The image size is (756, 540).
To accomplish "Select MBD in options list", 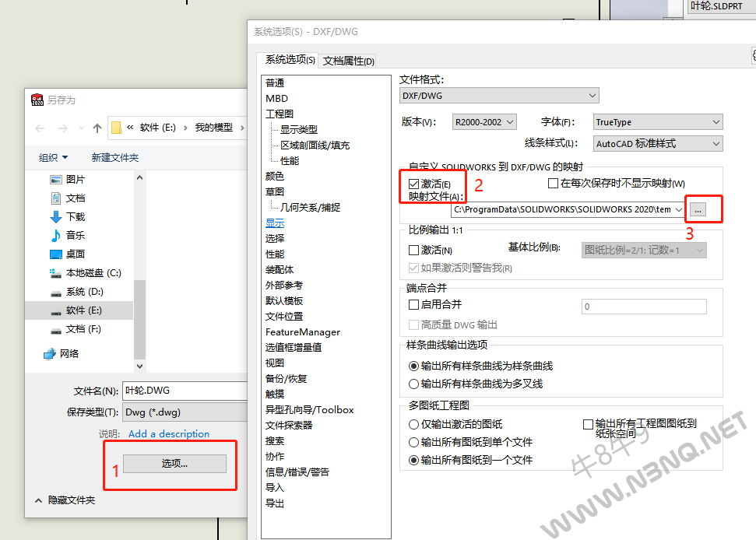I will pyautogui.click(x=276, y=98).
